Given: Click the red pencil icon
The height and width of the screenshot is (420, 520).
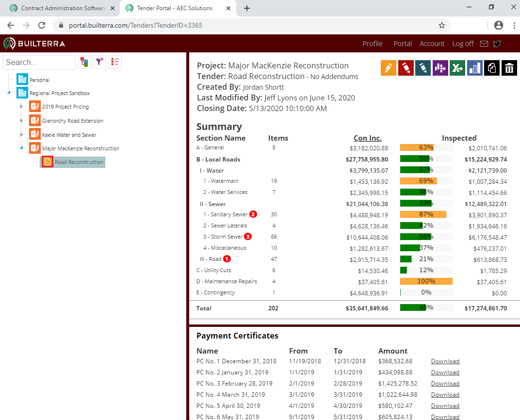Looking at the screenshot, I should click(406, 68).
